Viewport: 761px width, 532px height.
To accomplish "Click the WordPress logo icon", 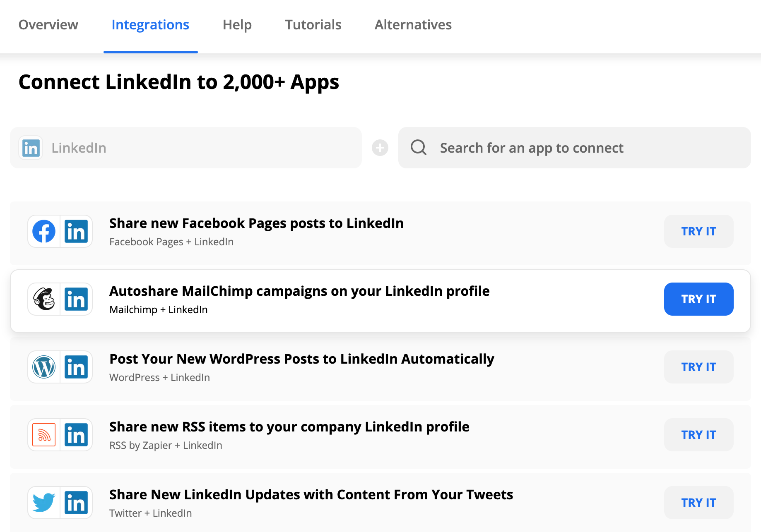I will click(x=44, y=367).
